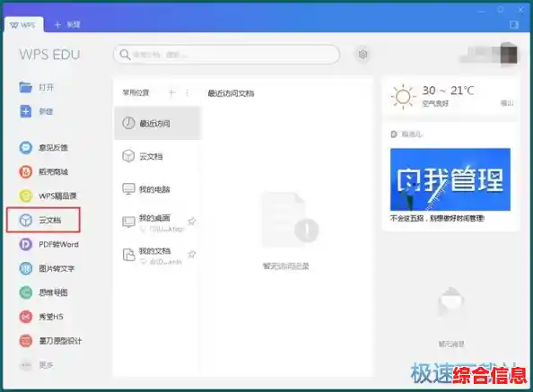This screenshot has width=533, height=392.
Task: Click the 空气良好 air quality text
Action: pyautogui.click(x=435, y=103)
